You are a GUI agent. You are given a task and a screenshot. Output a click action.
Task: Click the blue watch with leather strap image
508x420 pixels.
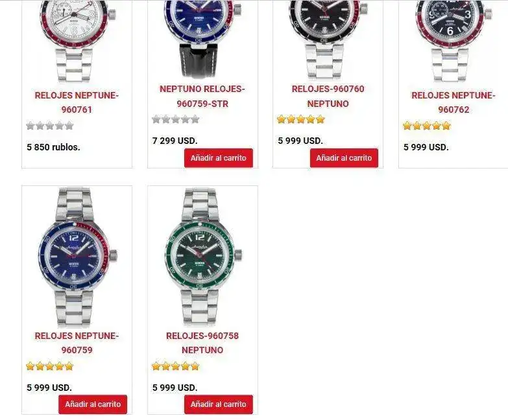tap(202, 39)
